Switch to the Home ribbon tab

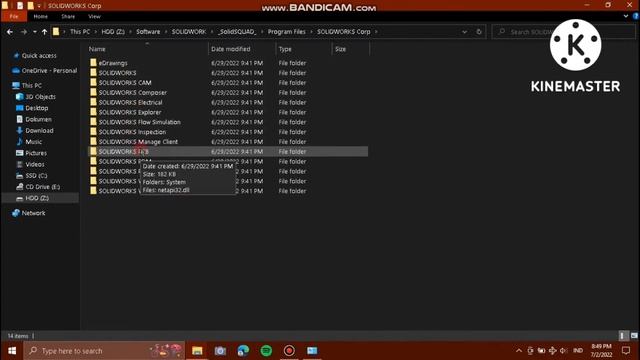point(40,16)
